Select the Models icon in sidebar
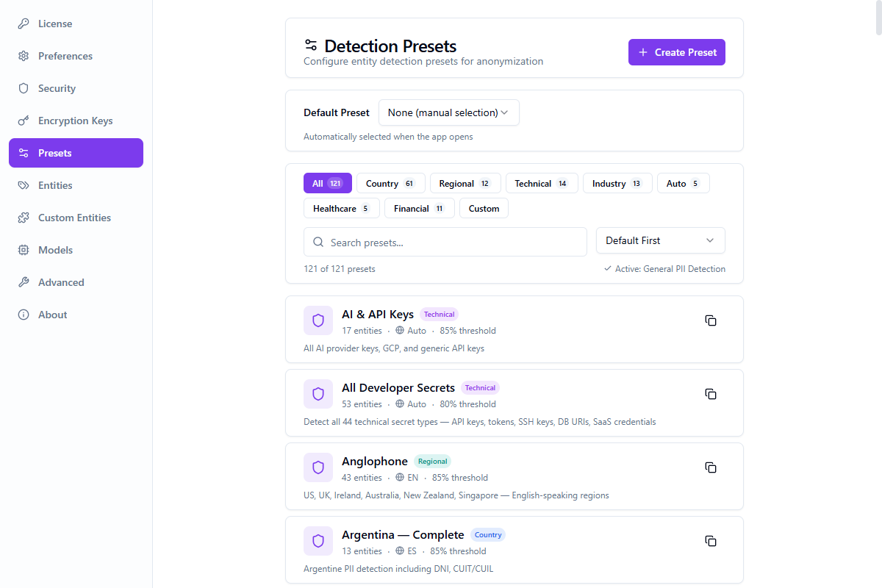 tap(23, 250)
